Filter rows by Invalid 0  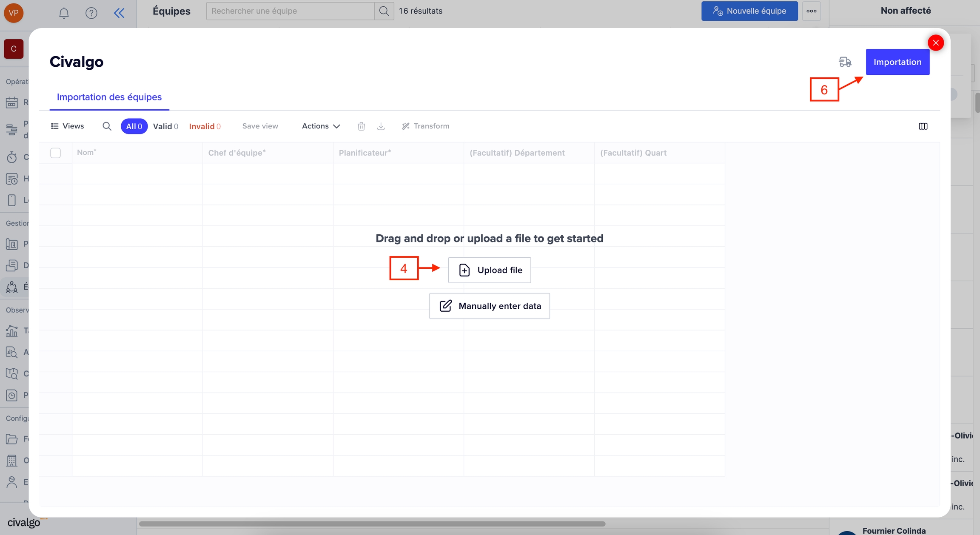coord(205,126)
